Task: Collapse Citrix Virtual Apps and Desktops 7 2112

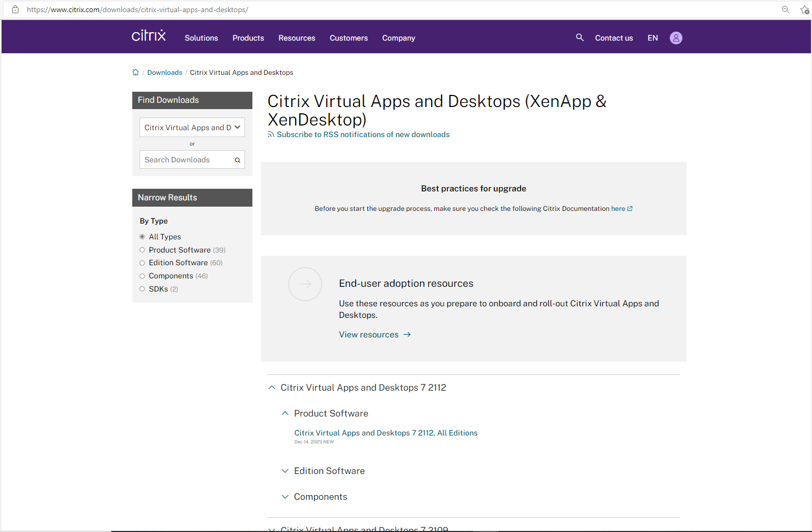Action: (272, 388)
